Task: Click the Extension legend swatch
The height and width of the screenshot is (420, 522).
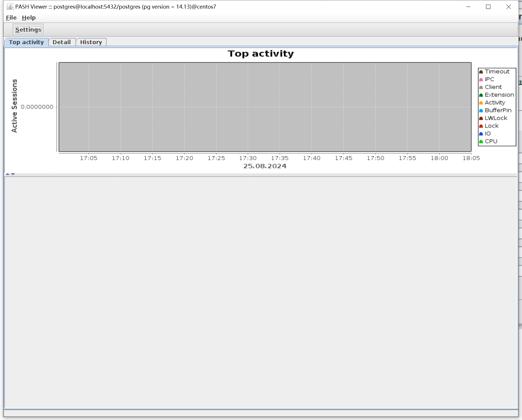Action: tap(481, 95)
